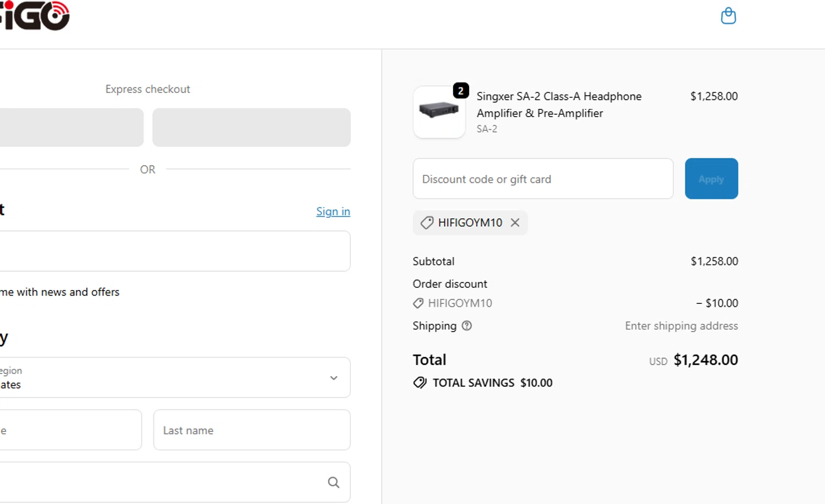Click the address search magnifier icon
This screenshot has height=504, width=825.
(333, 482)
